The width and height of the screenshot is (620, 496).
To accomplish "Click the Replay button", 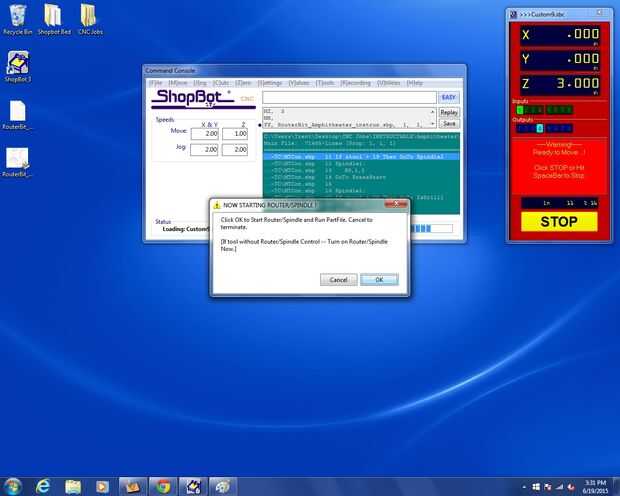I will click(449, 113).
